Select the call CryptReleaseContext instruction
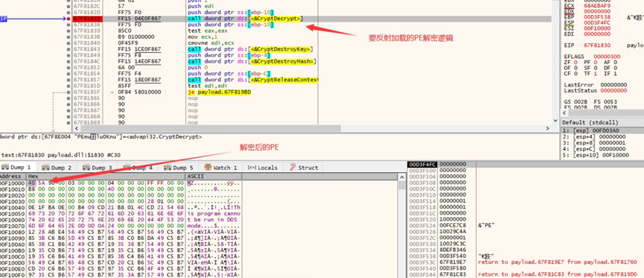The width and height of the screenshot is (644, 278). click(252, 80)
